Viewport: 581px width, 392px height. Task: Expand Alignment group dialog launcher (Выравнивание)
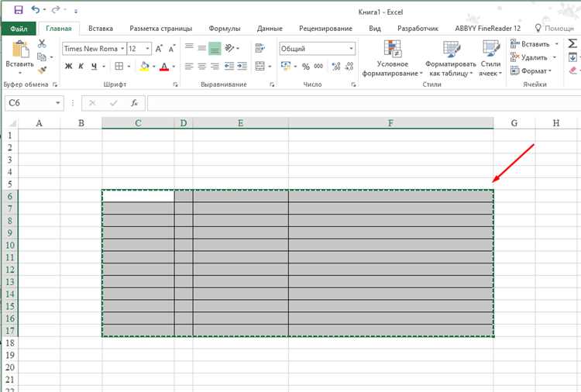pos(272,84)
